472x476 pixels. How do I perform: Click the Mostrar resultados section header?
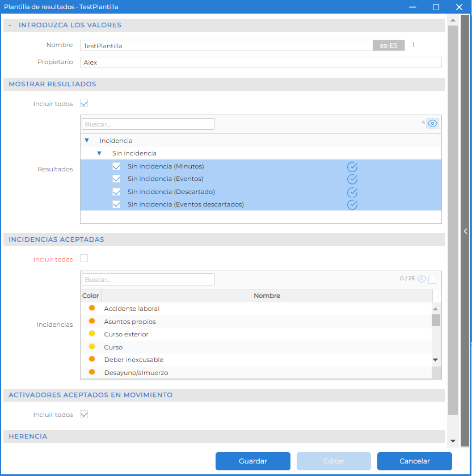pos(224,84)
